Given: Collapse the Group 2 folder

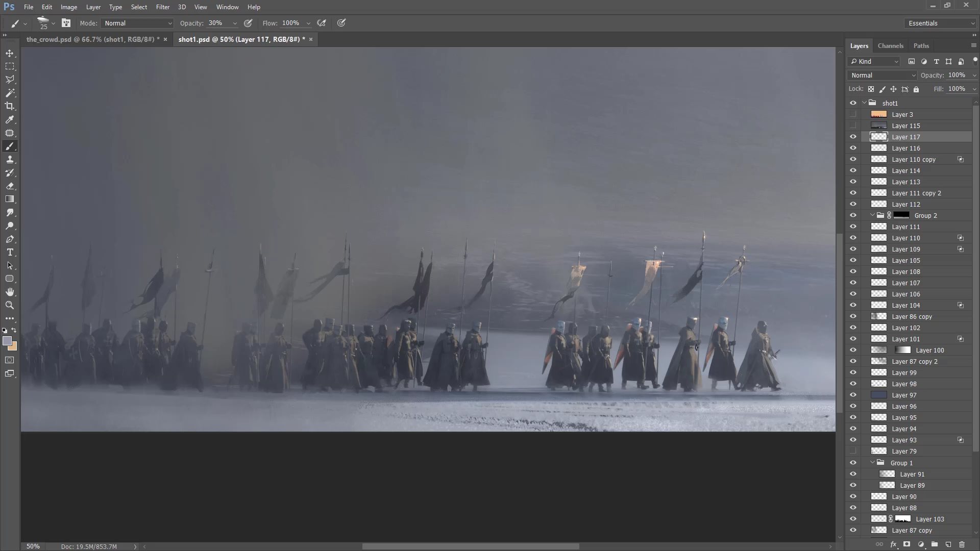Looking at the screenshot, I should 872,215.
